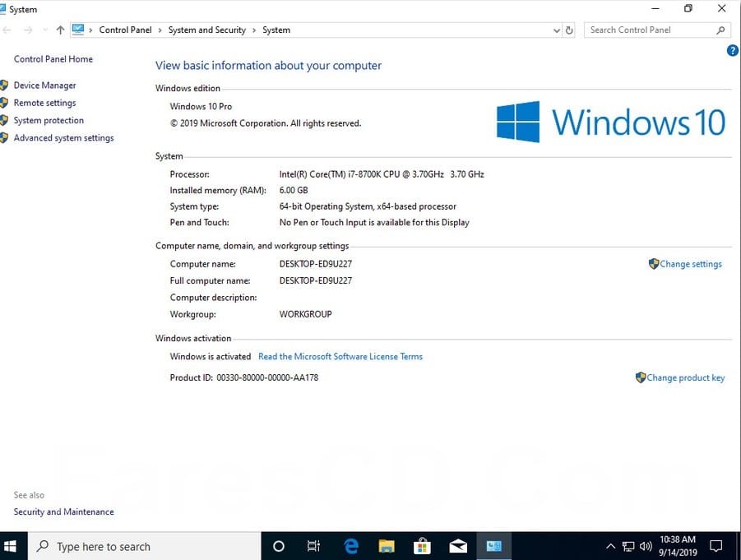Select the processor text Intel Core i7-8700K
This screenshot has width=741, height=560.
(382, 174)
